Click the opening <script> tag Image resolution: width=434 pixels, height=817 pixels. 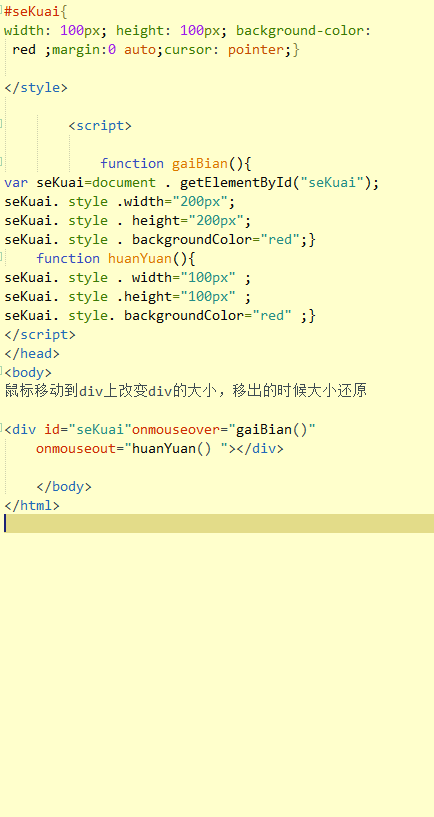[100, 126]
